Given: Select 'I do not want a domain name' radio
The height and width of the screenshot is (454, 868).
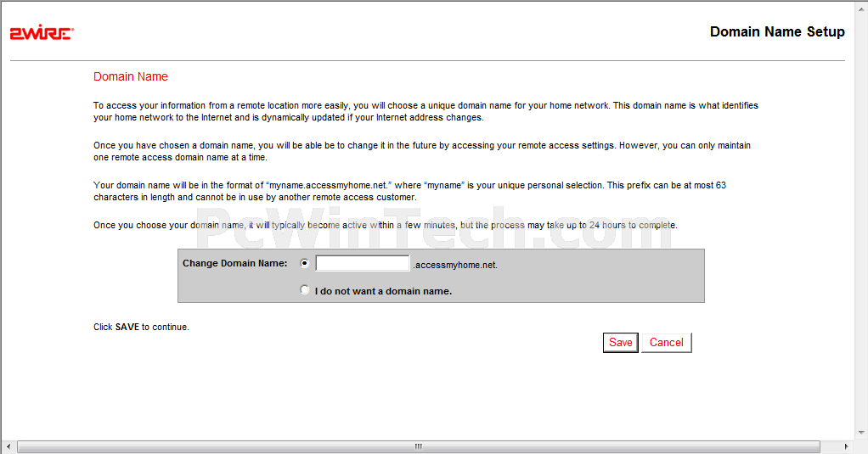Looking at the screenshot, I should point(304,289).
